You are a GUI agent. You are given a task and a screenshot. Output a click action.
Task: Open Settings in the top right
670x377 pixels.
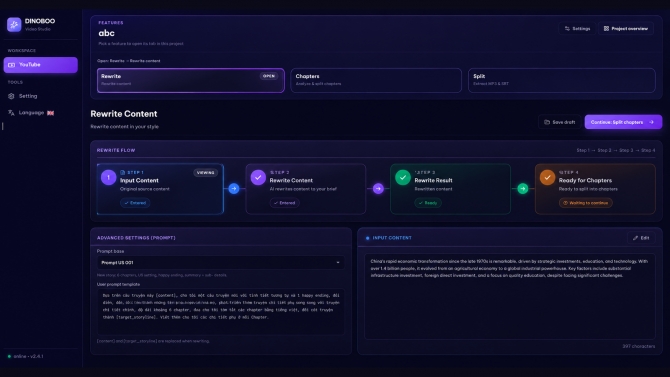(x=577, y=29)
